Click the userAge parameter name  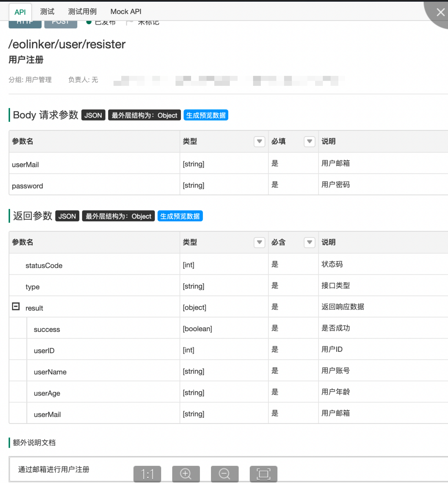tap(47, 393)
